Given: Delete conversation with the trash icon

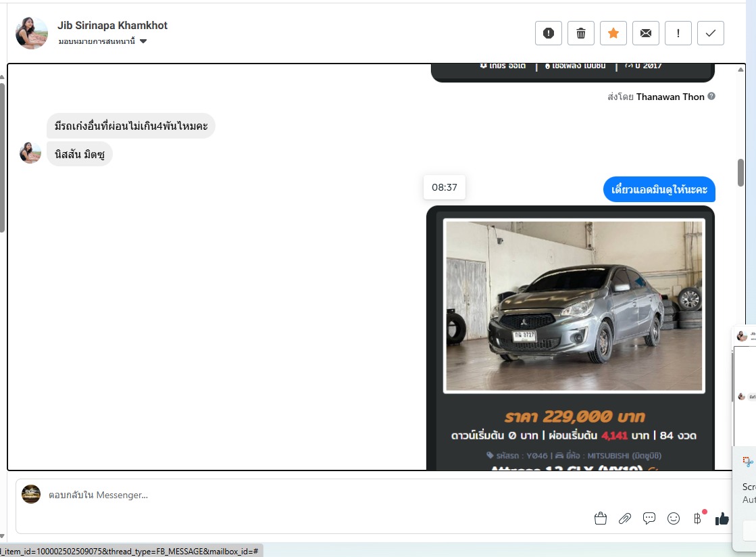Looking at the screenshot, I should tap(580, 33).
